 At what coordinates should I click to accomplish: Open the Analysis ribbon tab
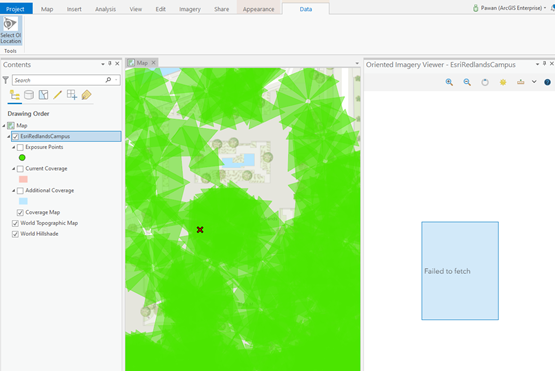pyautogui.click(x=105, y=9)
